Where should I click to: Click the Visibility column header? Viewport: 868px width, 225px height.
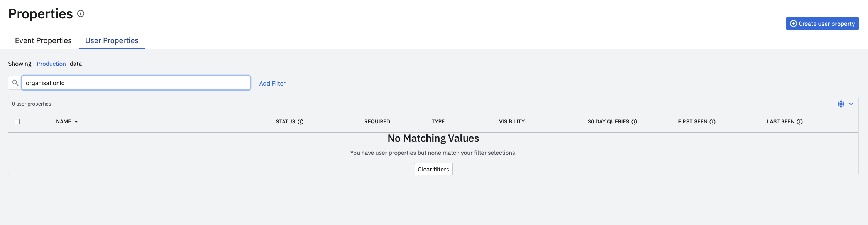[x=512, y=122]
